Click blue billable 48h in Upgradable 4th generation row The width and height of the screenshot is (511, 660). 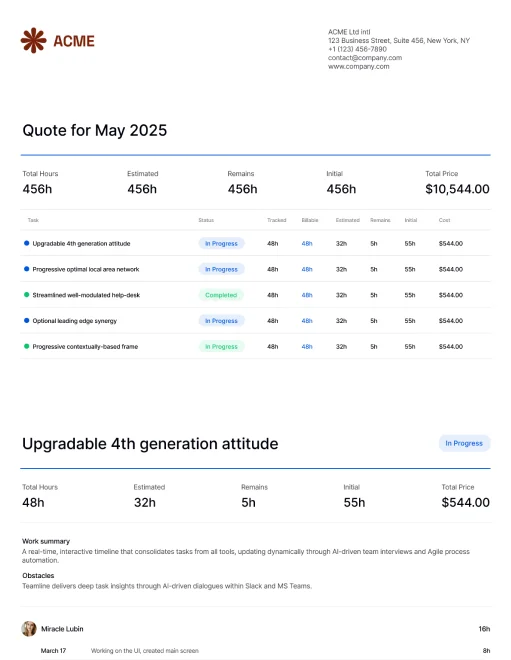307,243
